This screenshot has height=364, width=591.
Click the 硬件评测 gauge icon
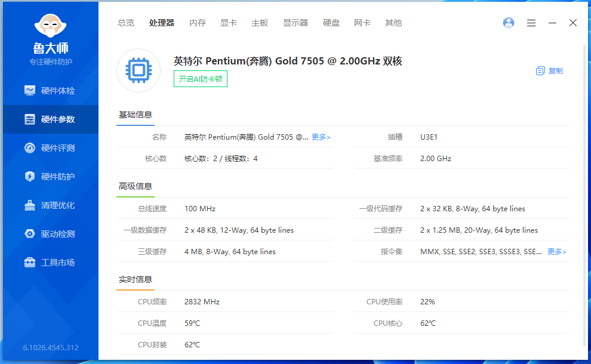[x=30, y=148]
